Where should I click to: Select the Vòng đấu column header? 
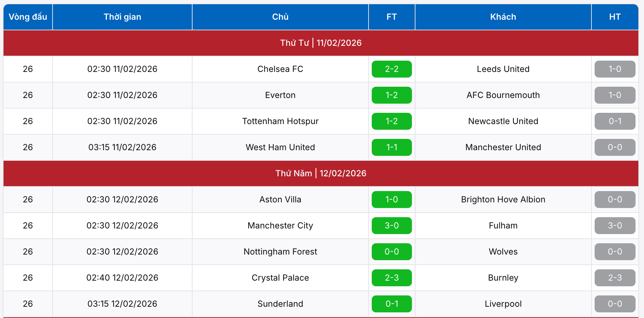pyautogui.click(x=28, y=17)
